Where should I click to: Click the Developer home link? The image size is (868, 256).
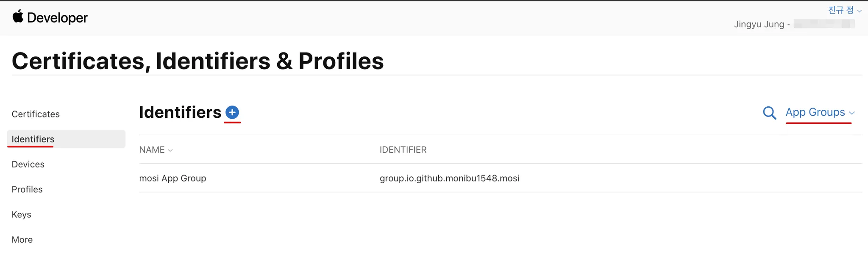tap(57, 18)
